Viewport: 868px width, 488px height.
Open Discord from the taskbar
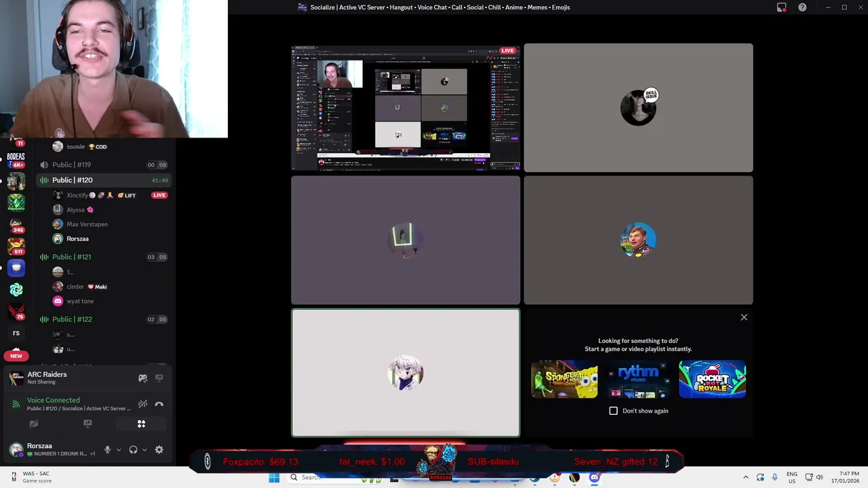click(x=594, y=478)
